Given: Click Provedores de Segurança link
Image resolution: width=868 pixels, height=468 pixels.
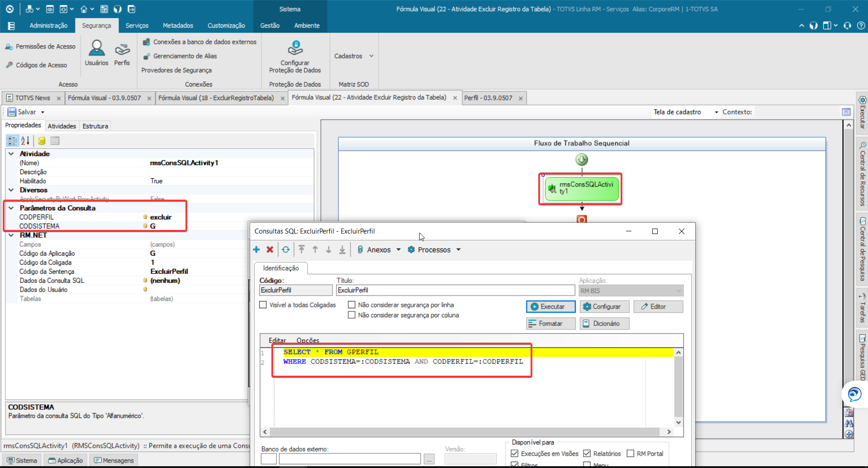Looking at the screenshot, I should (176, 70).
